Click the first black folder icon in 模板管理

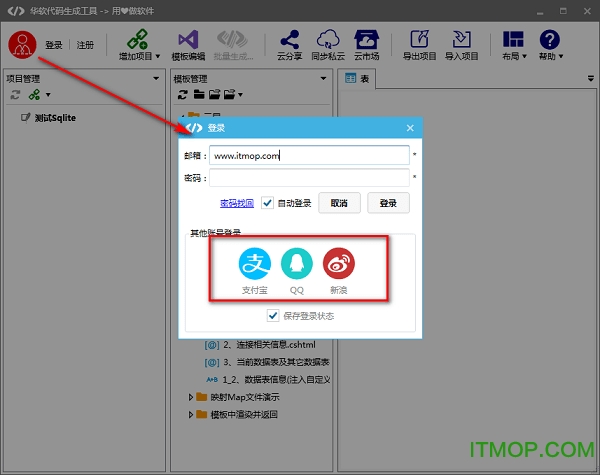tap(199, 94)
